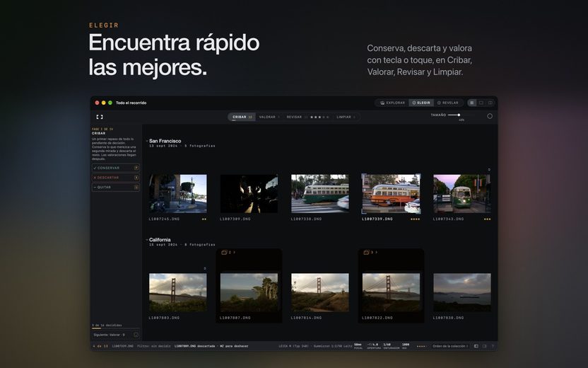Select orange streetcar thumbnail L1007339.DNG

pos(391,194)
